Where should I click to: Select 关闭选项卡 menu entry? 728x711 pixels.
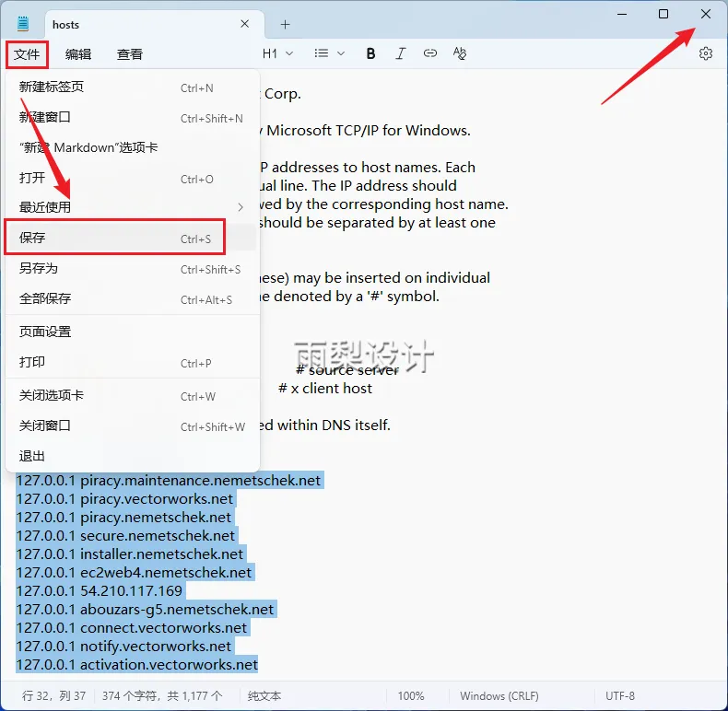pos(131,396)
